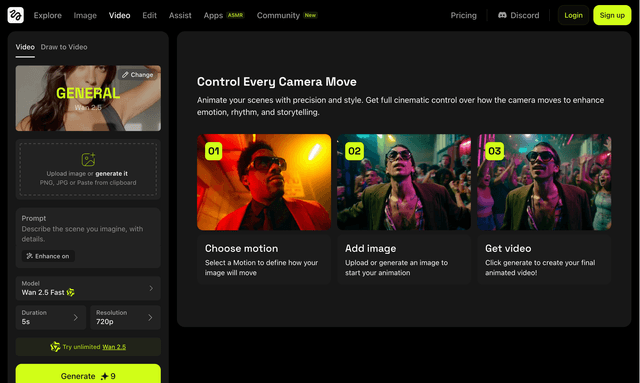This screenshot has height=383, width=640.
Task: Click the ASMR badge beside Apps
Action: pos(235,15)
